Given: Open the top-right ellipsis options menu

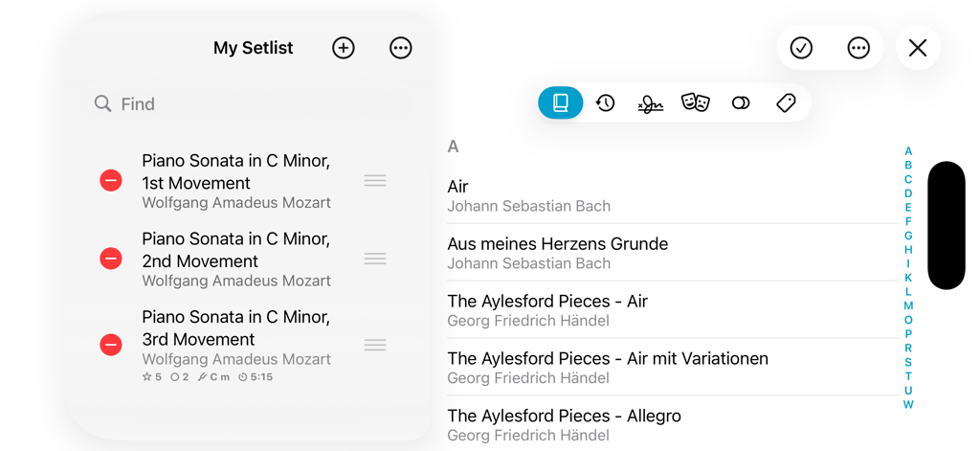Looking at the screenshot, I should tap(858, 48).
